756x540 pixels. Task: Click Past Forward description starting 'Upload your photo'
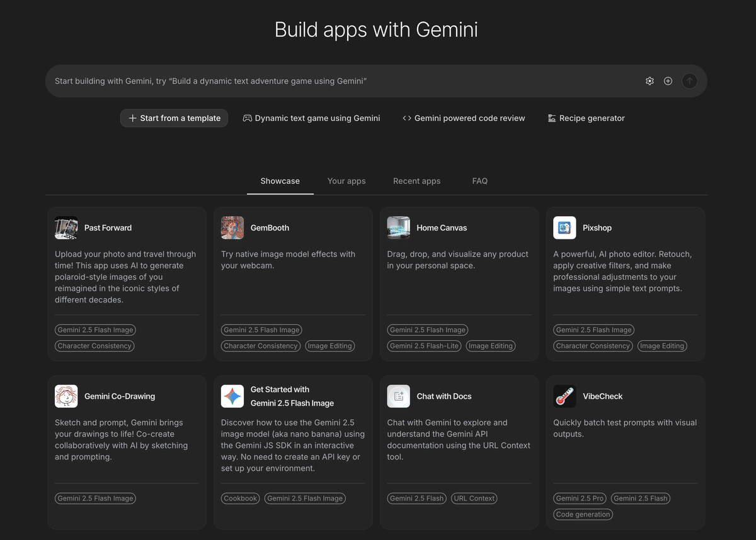(x=125, y=277)
